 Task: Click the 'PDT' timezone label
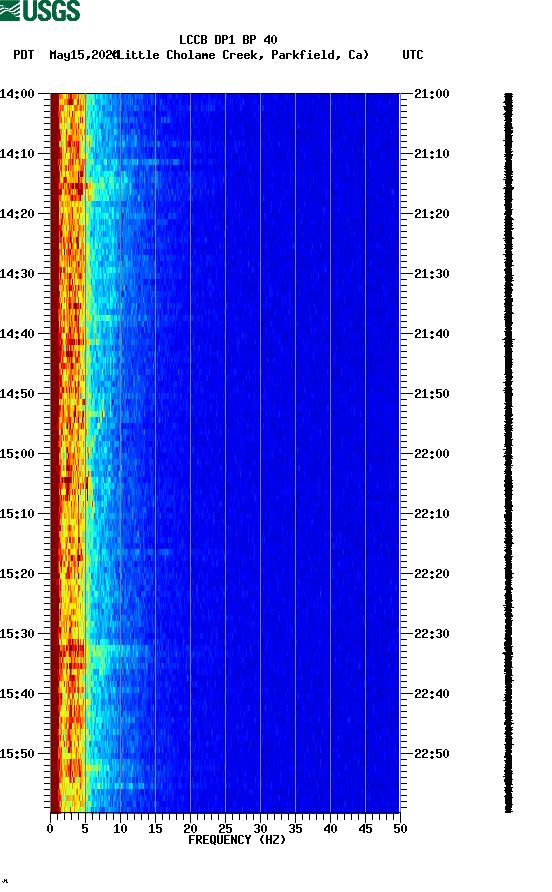[x=24, y=55]
